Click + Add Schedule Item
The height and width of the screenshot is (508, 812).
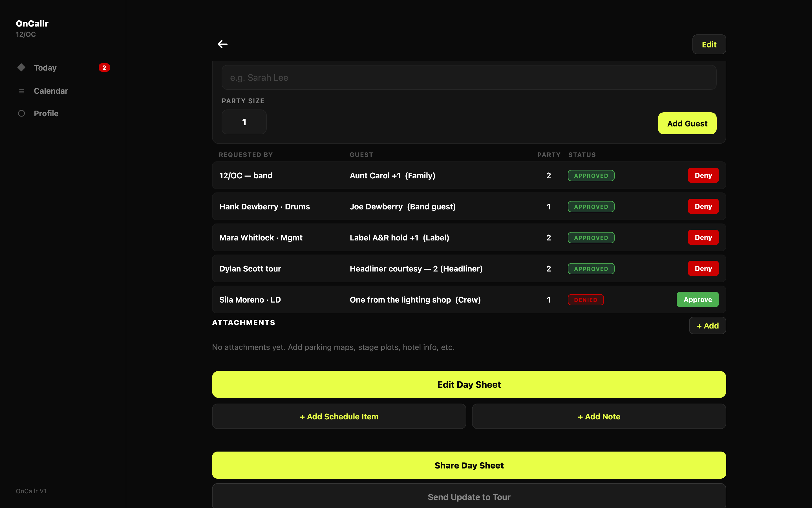tap(339, 416)
